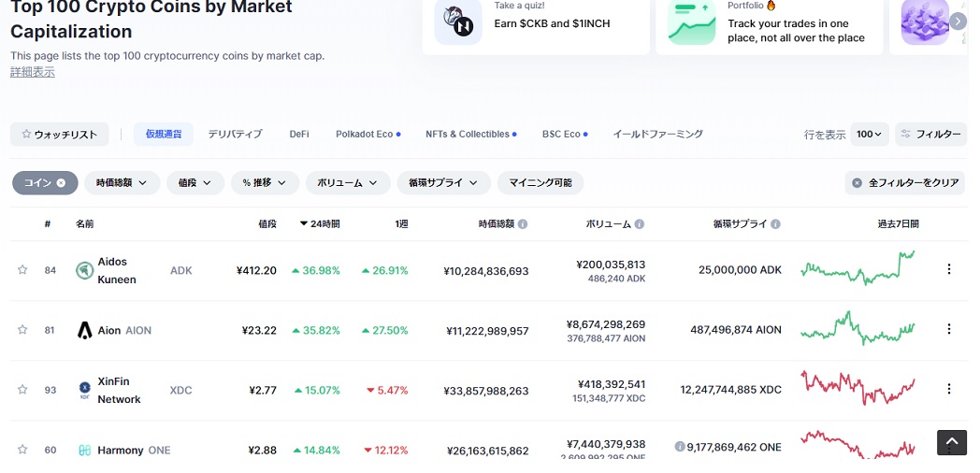The width and height of the screenshot is (980, 473).
Task: Open Aidos Kuneen coin logo
Action: (84, 270)
